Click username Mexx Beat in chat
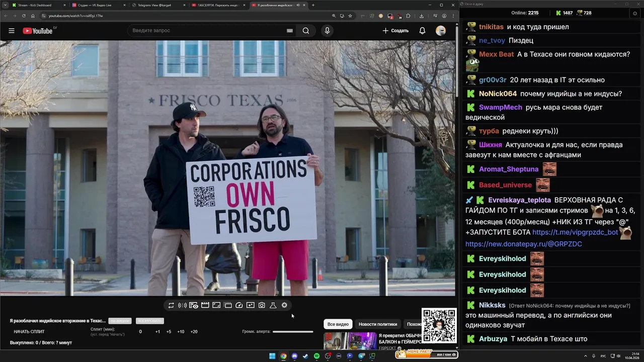The image size is (644, 362). [496, 54]
